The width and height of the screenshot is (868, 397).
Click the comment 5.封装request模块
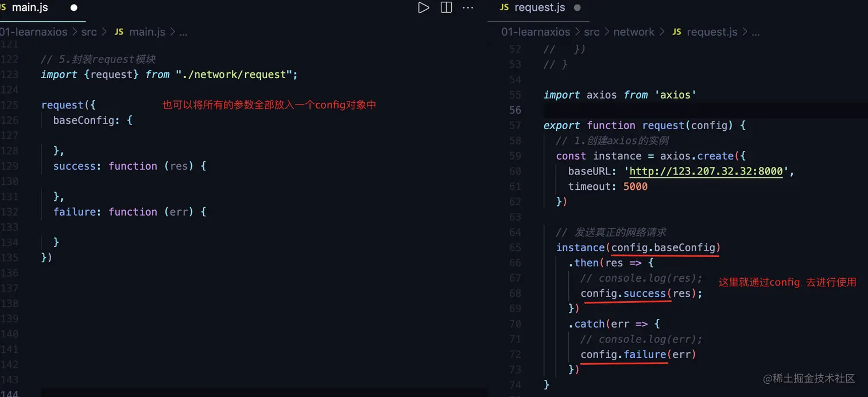point(98,59)
